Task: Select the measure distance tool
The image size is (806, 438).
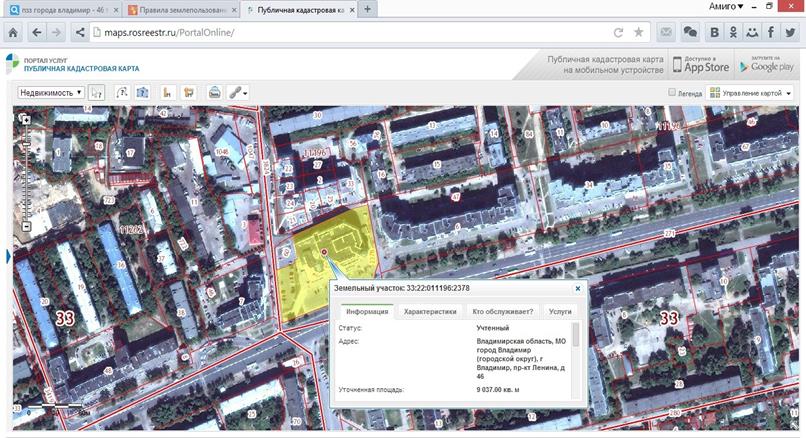Action: click(122, 93)
